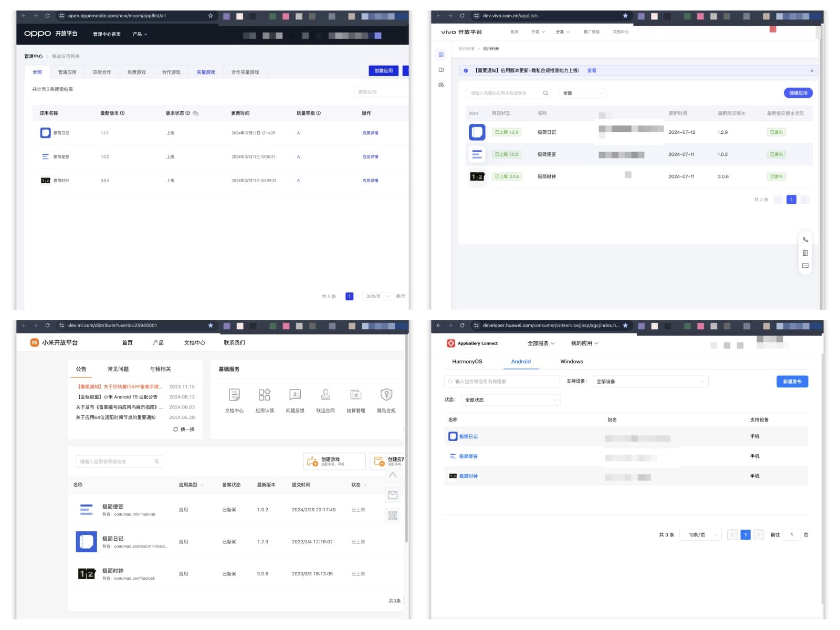Select the 买量游戏 tab on OPPO platform

coord(206,72)
